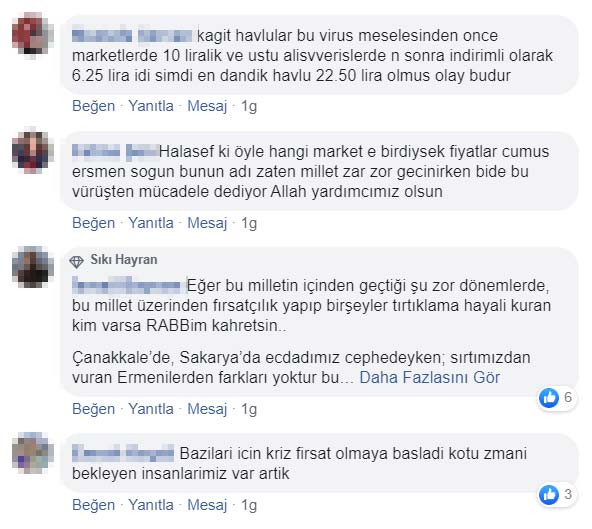Like the paper towel price comment with Beğen
Viewport: 592px width, 529px height.
(94, 106)
